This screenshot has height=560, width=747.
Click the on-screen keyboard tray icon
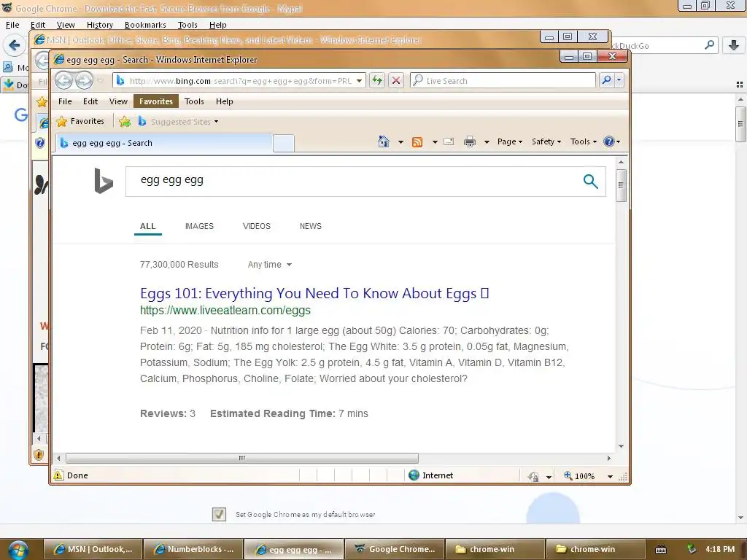click(661, 550)
